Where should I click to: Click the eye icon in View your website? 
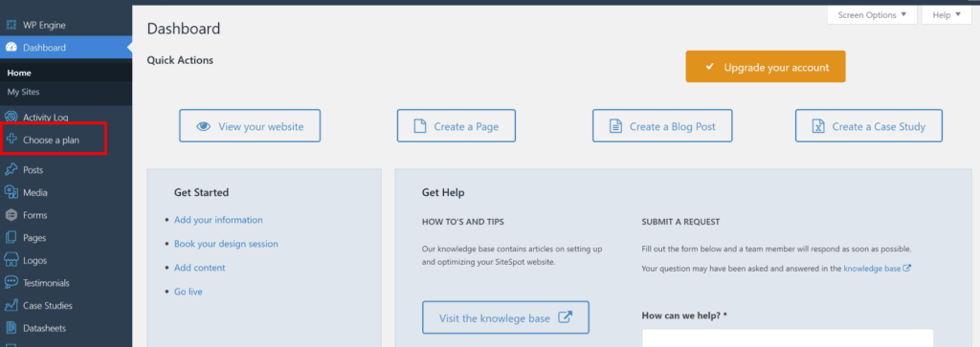203,126
